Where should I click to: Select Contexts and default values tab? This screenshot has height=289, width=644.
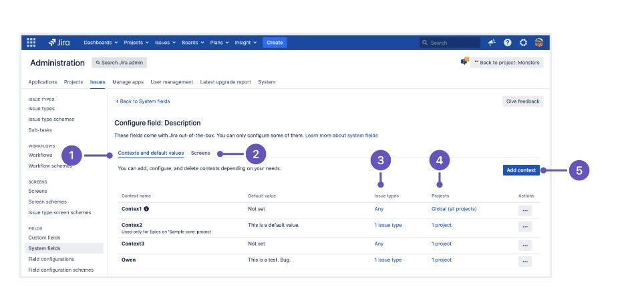tap(151, 153)
